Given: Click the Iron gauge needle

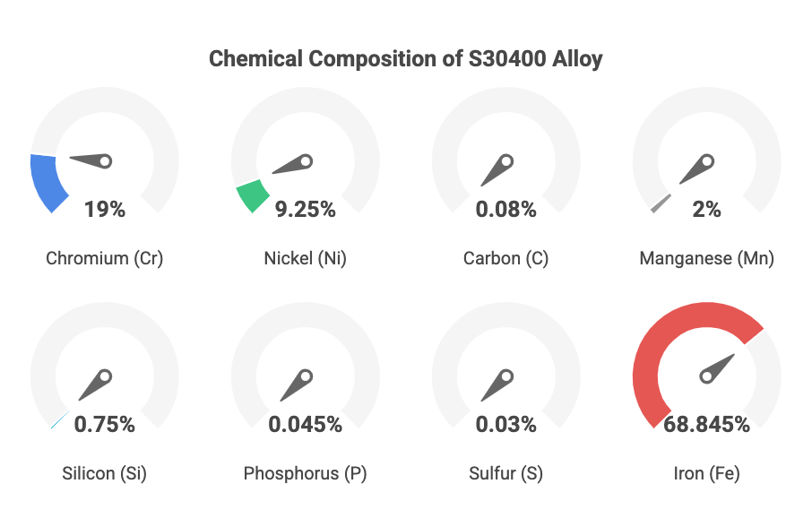Looking at the screenshot, I should pos(718,367).
